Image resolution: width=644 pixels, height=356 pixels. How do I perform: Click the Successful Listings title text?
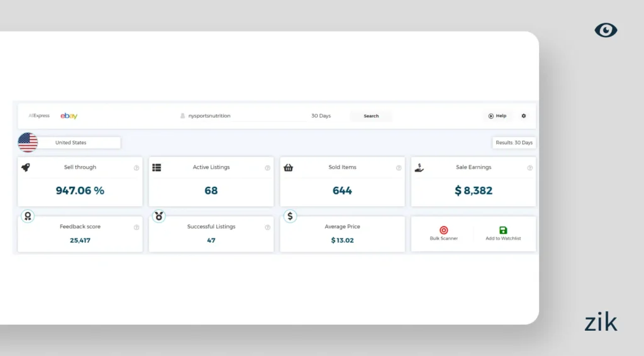(211, 226)
